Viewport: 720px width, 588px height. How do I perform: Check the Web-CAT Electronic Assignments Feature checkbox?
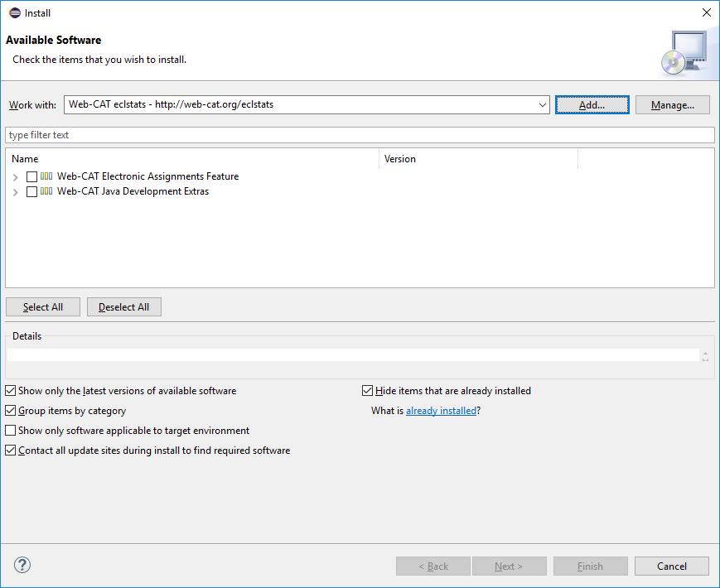pos(31,176)
